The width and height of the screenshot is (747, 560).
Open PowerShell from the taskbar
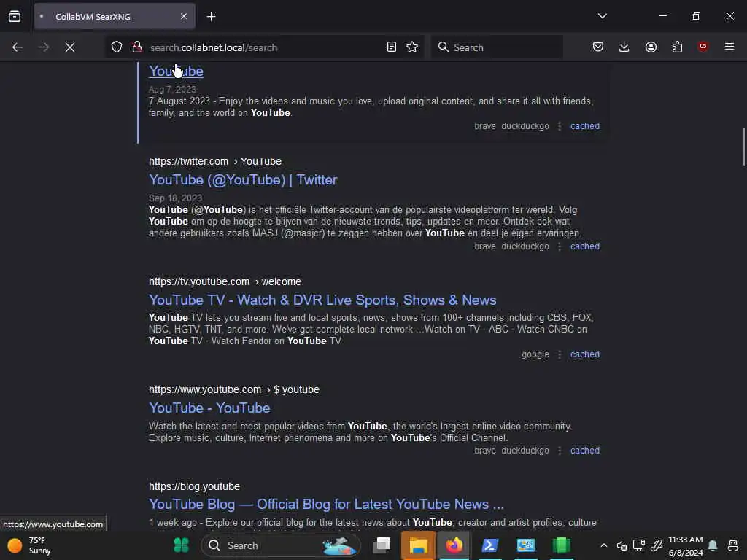pos(489,545)
